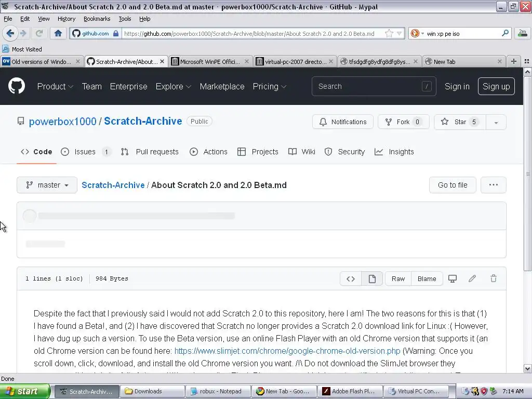Image resolution: width=532 pixels, height=399 pixels.
Task: Open the Insights tab
Action: [394, 152]
